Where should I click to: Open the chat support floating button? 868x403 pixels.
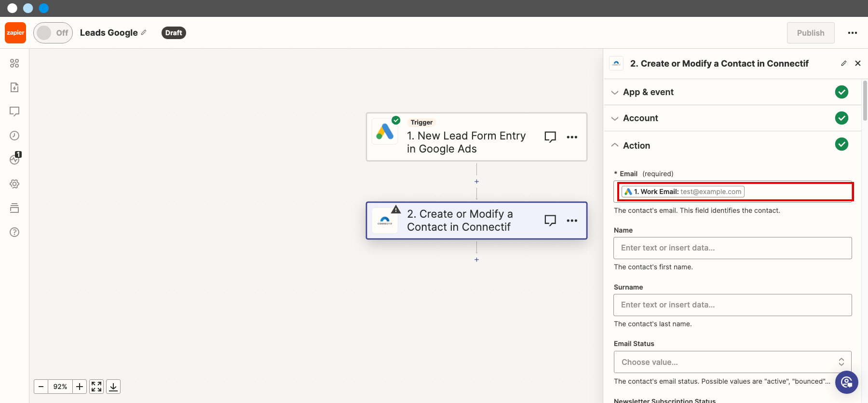[x=847, y=383]
